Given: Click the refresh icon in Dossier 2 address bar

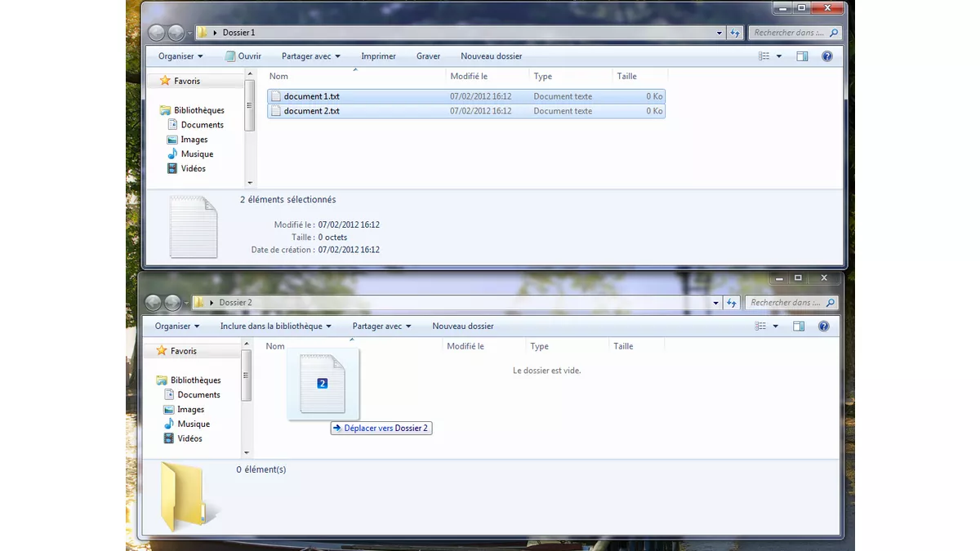Looking at the screenshot, I should [734, 303].
